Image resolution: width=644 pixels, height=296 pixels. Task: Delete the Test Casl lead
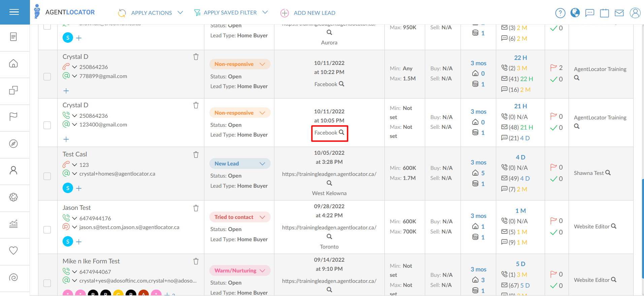[x=196, y=155]
